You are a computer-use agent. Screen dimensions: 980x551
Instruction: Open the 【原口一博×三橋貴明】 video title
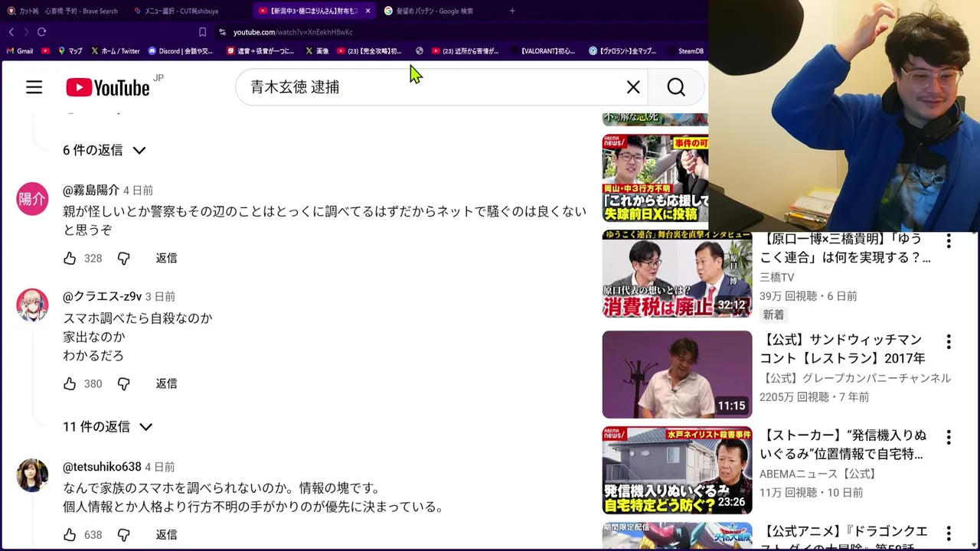pos(845,248)
